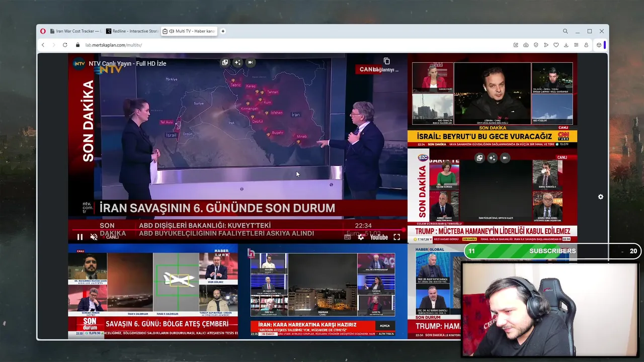Unmute the NTV video sound
Viewport: 644px width, 362px height.
pos(94,237)
